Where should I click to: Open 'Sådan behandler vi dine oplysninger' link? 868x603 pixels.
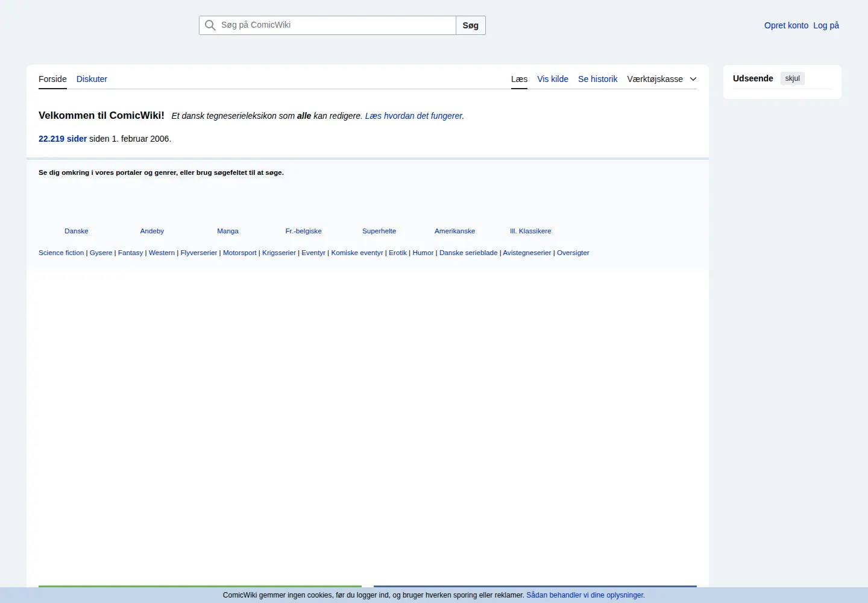click(585, 595)
